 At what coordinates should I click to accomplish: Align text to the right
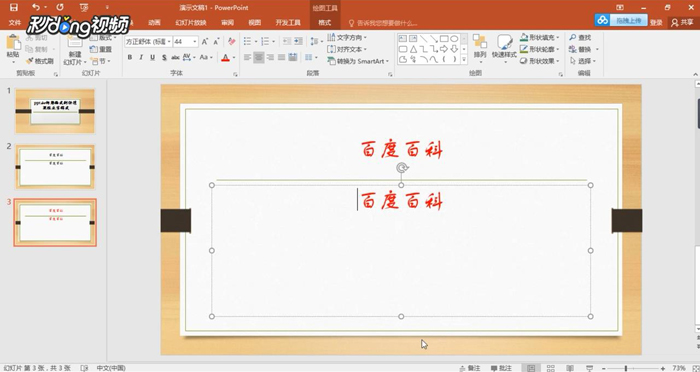[270, 57]
